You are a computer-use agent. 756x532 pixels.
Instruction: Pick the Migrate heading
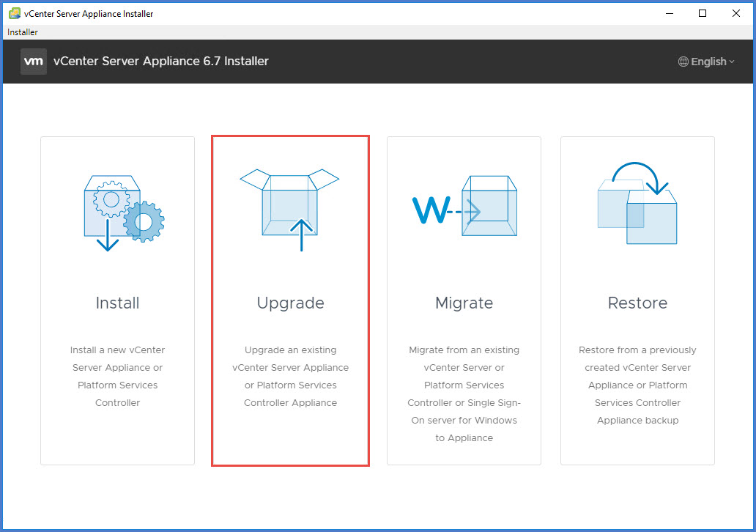pyautogui.click(x=464, y=303)
